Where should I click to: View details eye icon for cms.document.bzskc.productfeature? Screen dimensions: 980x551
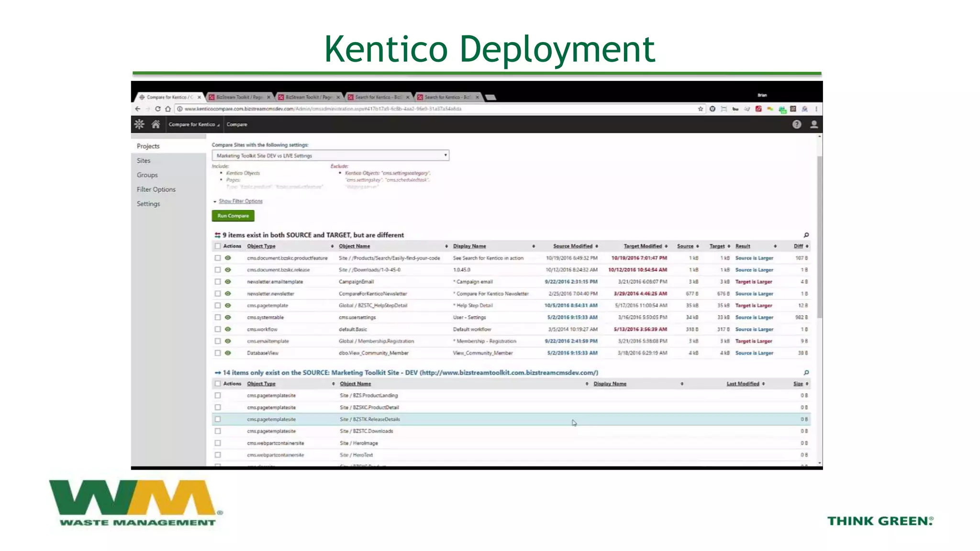[228, 258]
